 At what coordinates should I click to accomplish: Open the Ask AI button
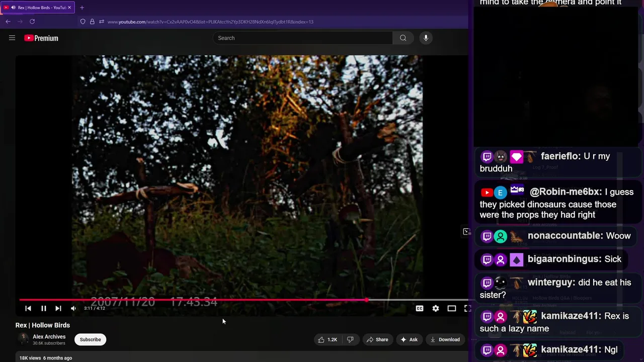click(409, 339)
